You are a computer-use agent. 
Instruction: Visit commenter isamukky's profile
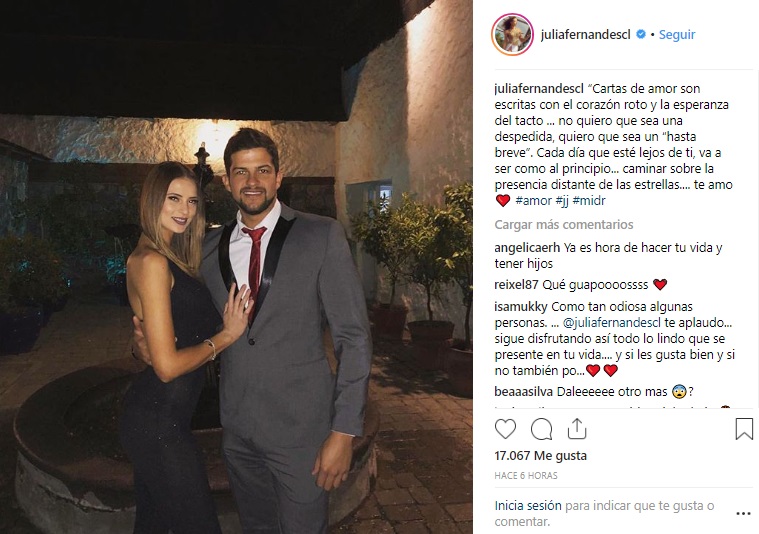click(x=521, y=307)
